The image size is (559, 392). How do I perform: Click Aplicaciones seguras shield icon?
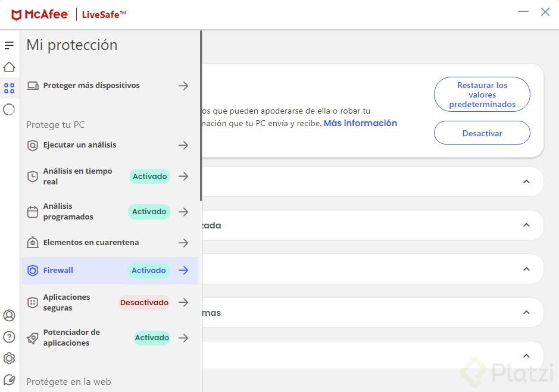click(32, 303)
